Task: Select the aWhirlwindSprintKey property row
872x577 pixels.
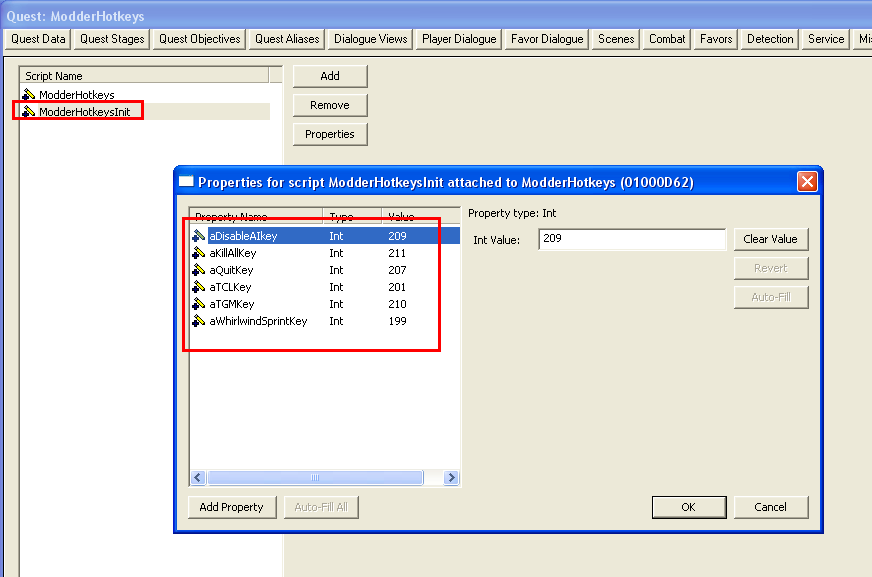Action: coord(325,321)
